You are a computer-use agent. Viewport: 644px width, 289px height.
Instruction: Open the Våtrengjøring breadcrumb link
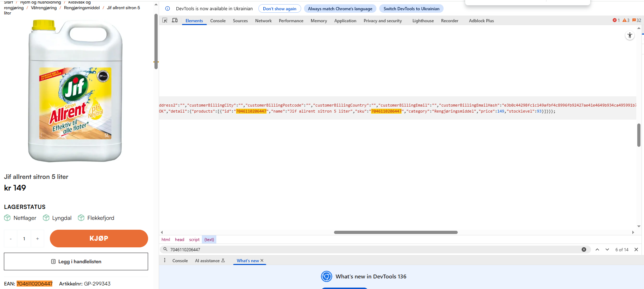click(44, 8)
